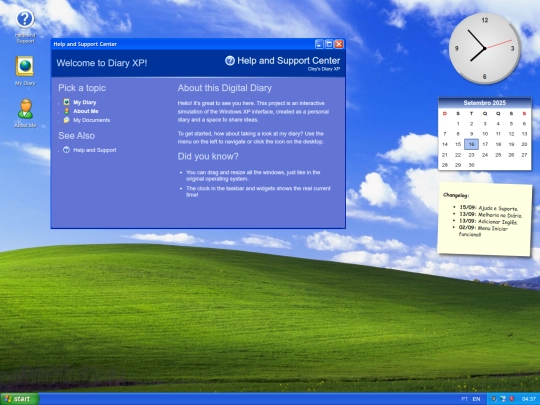This screenshot has height=405, width=540.
Task: Open the My Documents topic link
Action: [92, 120]
